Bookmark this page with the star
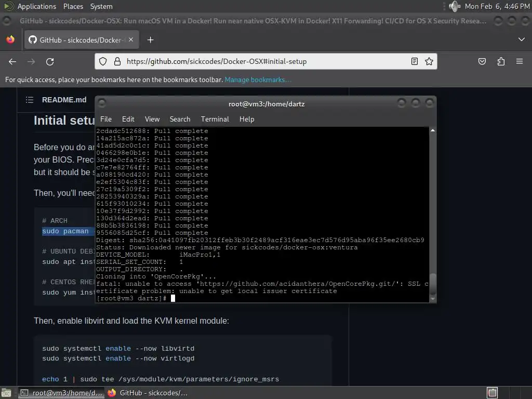Image resolution: width=532 pixels, height=399 pixels. coord(429,61)
